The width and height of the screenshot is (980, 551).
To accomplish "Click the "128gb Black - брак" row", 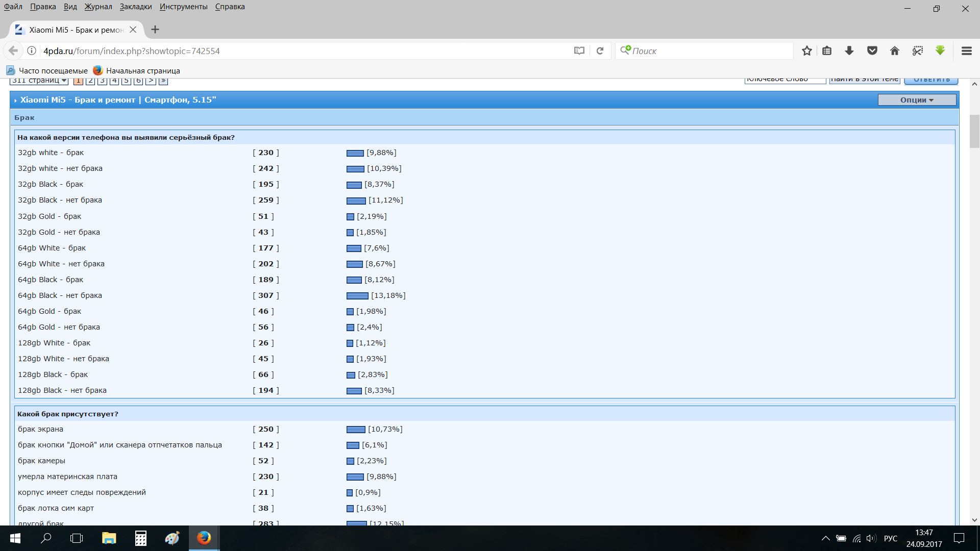I will pyautogui.click(x=485, y=374).
